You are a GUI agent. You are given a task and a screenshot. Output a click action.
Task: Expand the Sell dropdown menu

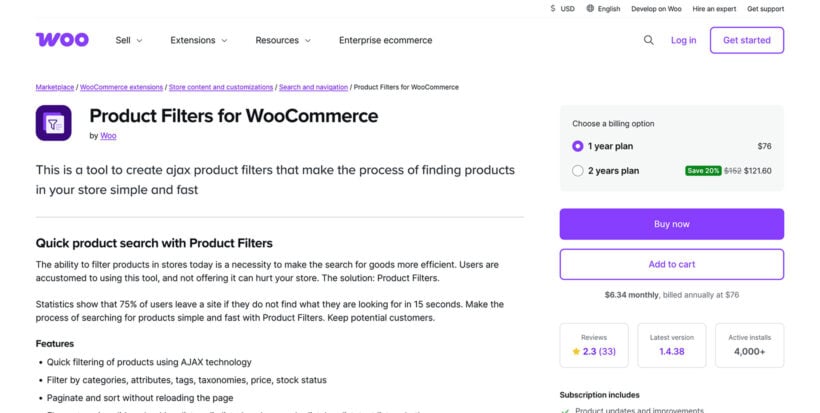(129, 40)
